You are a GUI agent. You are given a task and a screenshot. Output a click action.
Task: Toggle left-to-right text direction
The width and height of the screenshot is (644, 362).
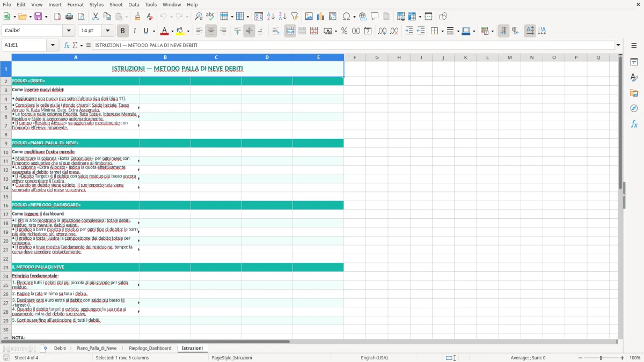(x=503, y=31)
